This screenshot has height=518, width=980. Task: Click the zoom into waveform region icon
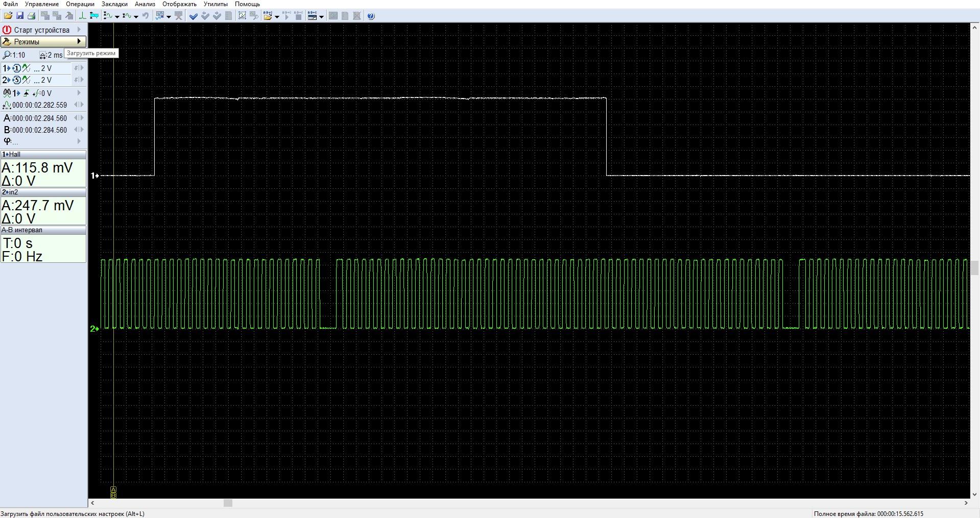point(254,16)
